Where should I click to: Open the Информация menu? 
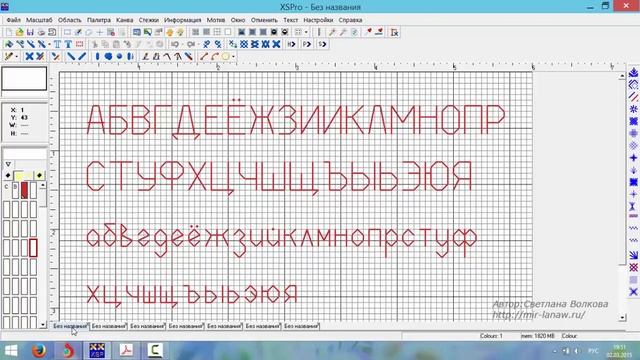click(x=182, y=20)
